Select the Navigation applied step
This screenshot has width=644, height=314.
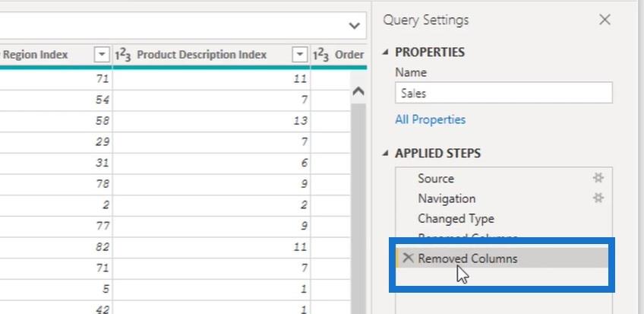click(x=447, y=198)
